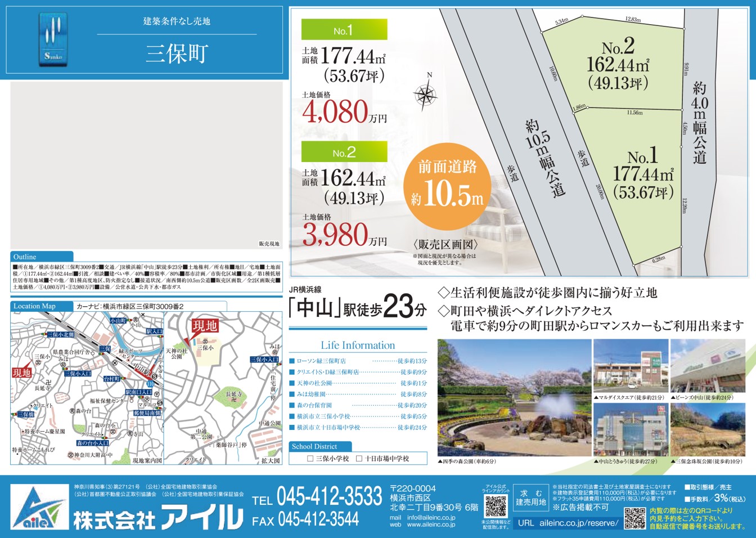Click the Sanko logo icon

click(x=54, y=39)
